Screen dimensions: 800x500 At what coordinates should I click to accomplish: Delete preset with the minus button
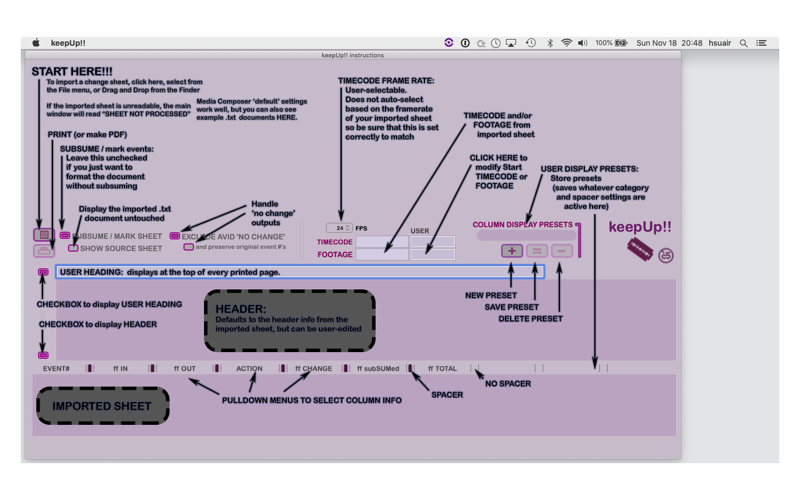561,251
